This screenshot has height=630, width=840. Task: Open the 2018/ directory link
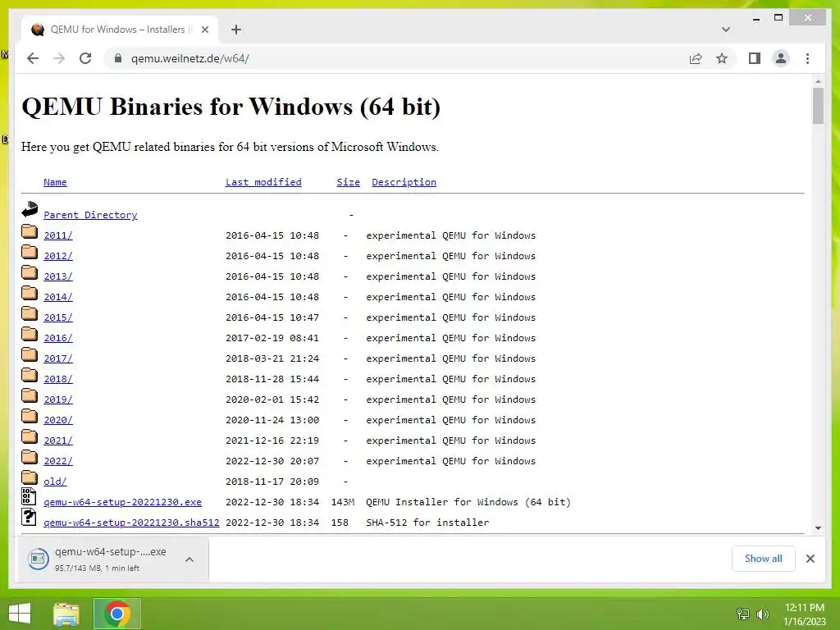point(58,379)
